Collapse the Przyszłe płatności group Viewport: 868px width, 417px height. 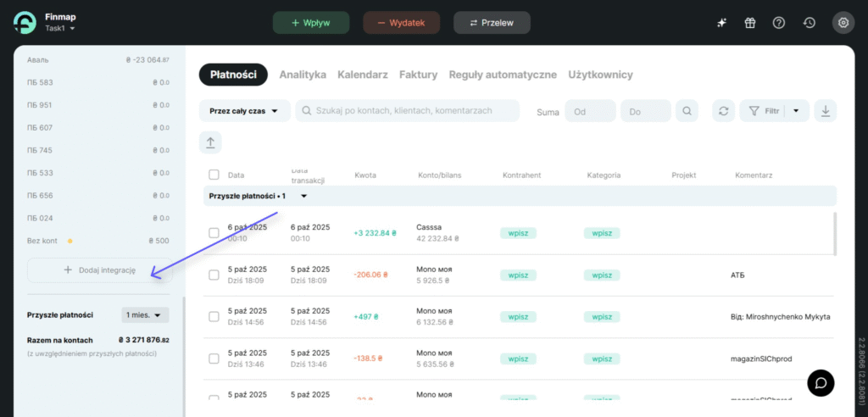pyautogui.click(x=303, y=196)
